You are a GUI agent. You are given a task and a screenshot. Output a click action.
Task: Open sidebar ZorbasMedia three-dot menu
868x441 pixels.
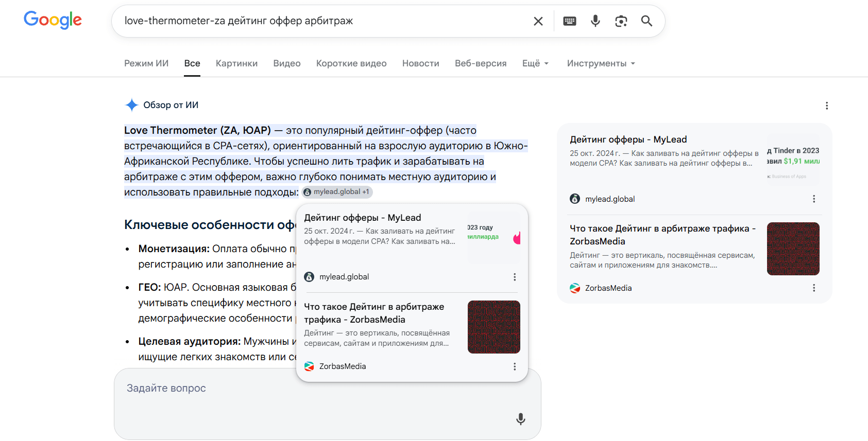pos(814,288)
